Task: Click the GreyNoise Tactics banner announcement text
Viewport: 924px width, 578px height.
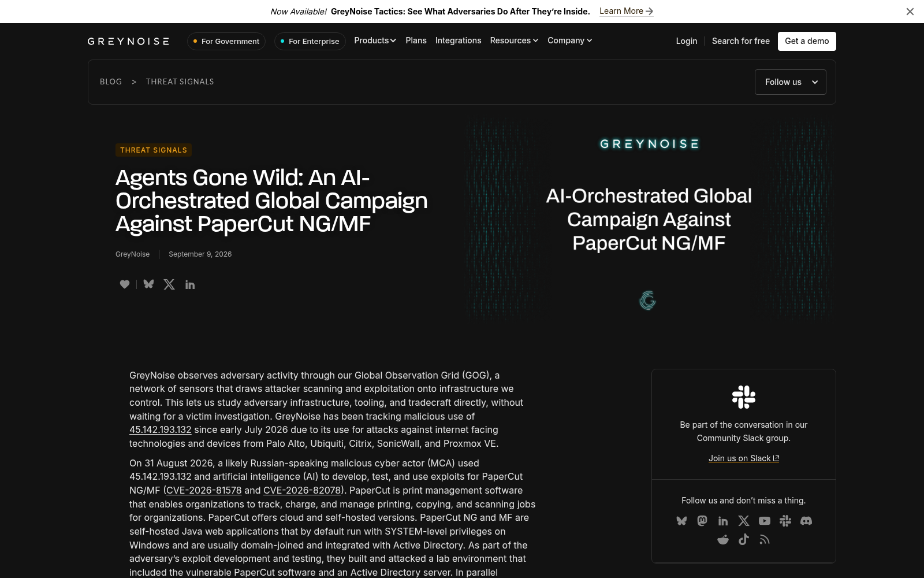Action: point(460,12)
